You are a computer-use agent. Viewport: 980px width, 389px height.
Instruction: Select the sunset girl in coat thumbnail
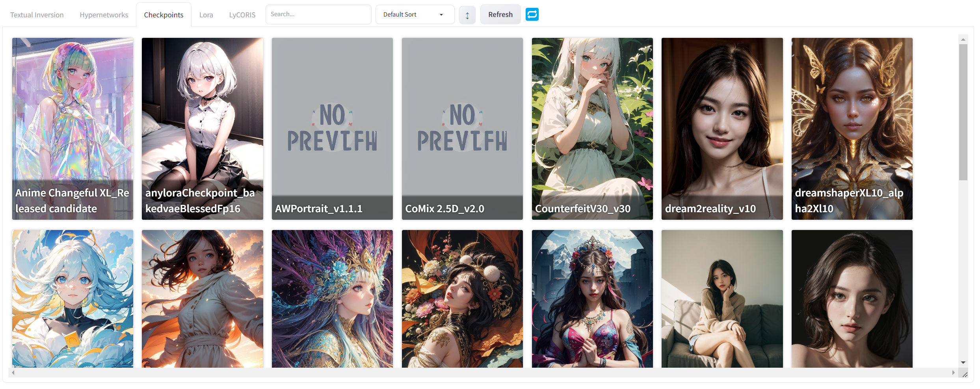click(x=203, y=299)
